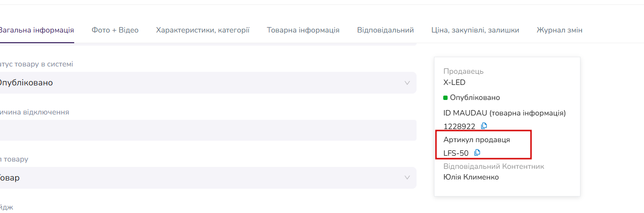644x213 pixels.
Task: Click the seller name X-LED
Action: point(454,82)
